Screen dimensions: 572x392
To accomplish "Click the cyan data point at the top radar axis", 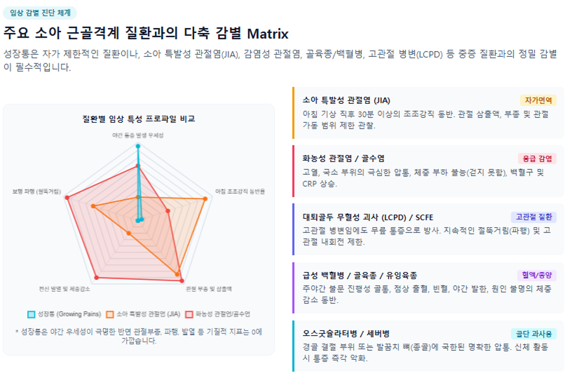I will [138, 146].
